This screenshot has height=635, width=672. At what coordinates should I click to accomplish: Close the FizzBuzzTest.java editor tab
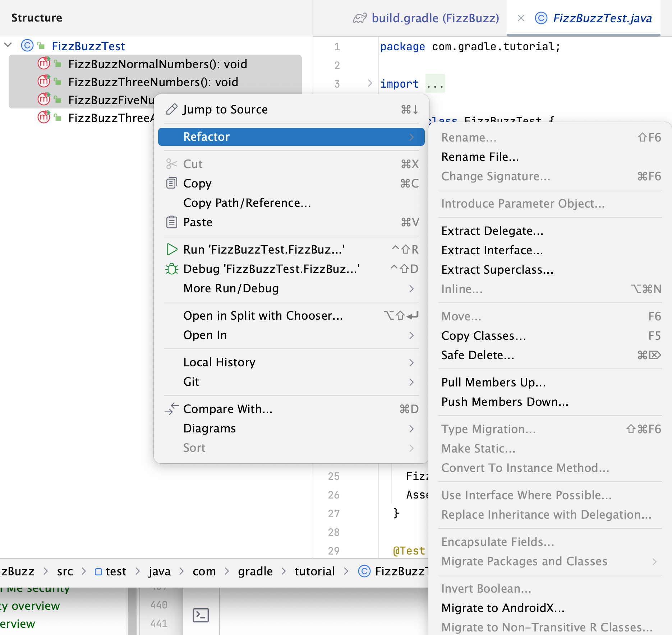click(x=521, y=18)
